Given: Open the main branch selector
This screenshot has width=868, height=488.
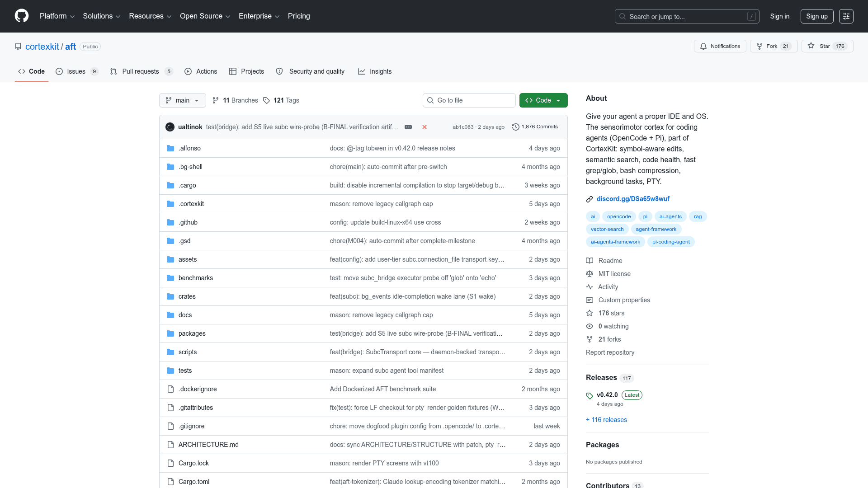Looking at the screenshot, I should (x=183, y=100).
